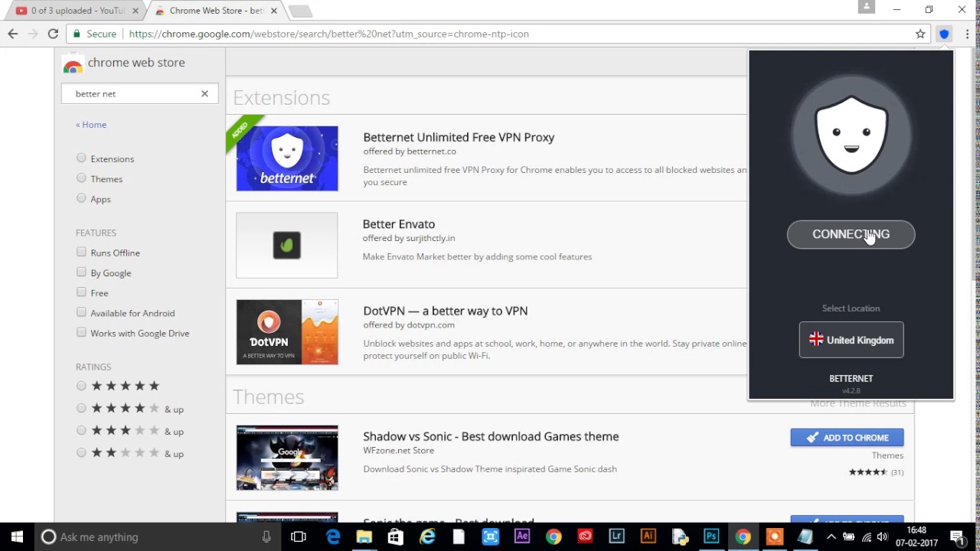Open Shadow vs Sonic theme title
The height and width of the screenshot is (551, 980).
pos(491,436)
